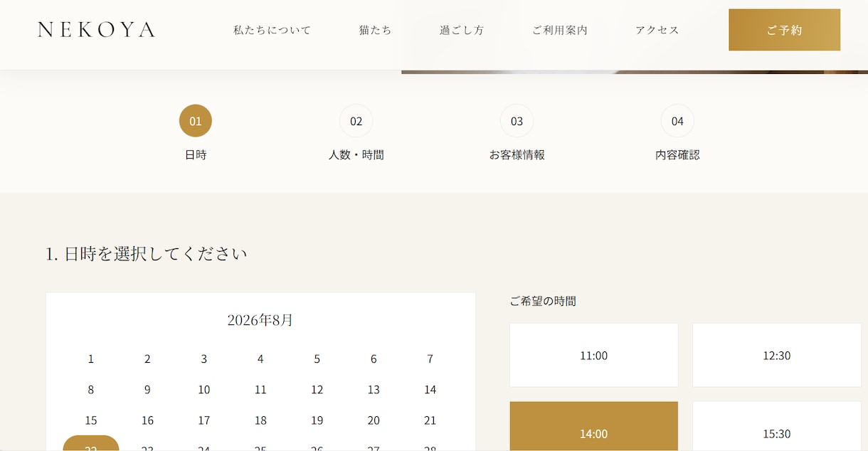Pick August 21 on the calendar
The width and height of the screenshot is (868, 451).
tap(430, 420)
